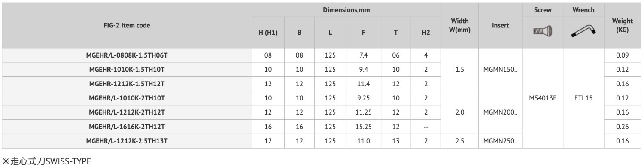Select item MGEHR-1010K-1.5TH10T
Image resolution: width=644 pixels, height=167 pixels.
click(x=126, y=69)
